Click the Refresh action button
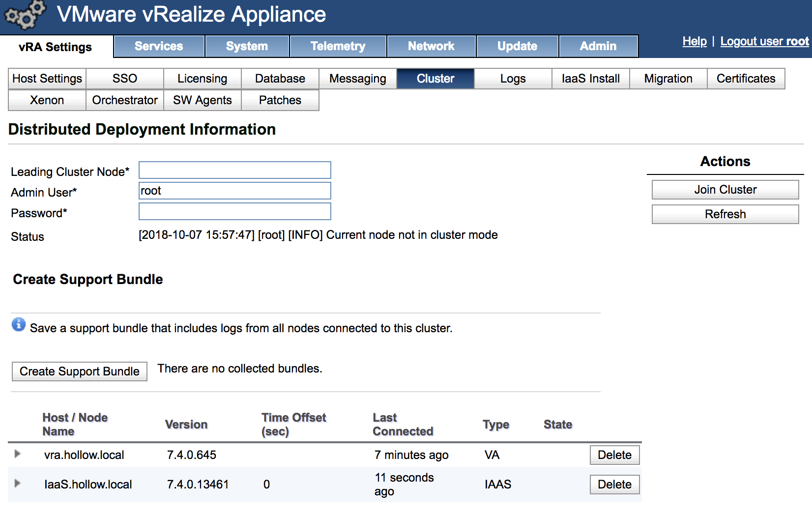812x515 pixels. [x=725, y=214]
